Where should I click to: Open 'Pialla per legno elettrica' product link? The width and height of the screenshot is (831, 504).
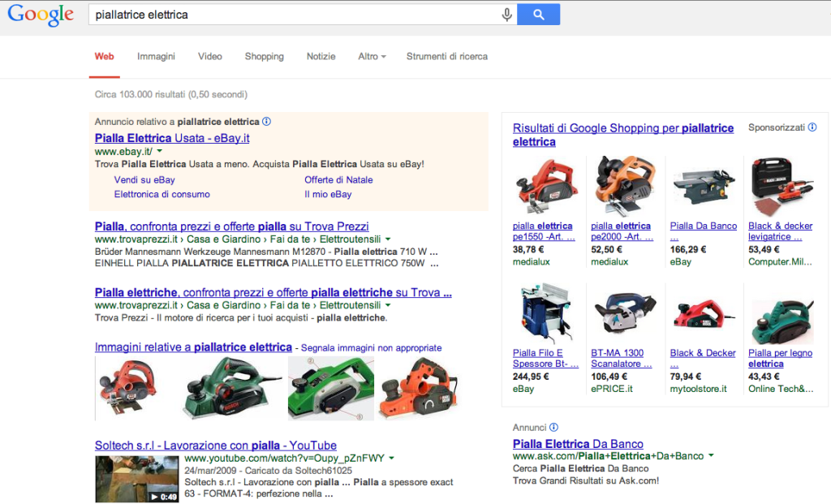coord(780,358)
